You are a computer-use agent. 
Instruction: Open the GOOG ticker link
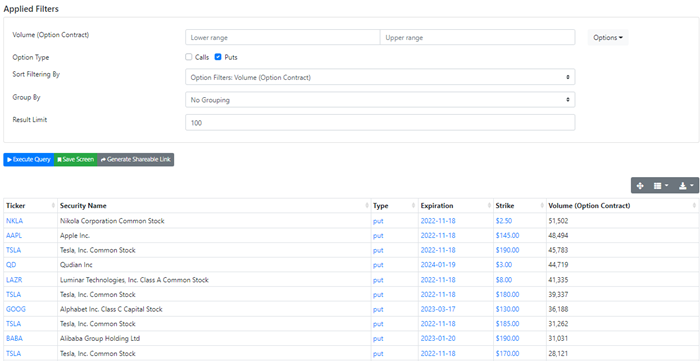pos(15,309)
